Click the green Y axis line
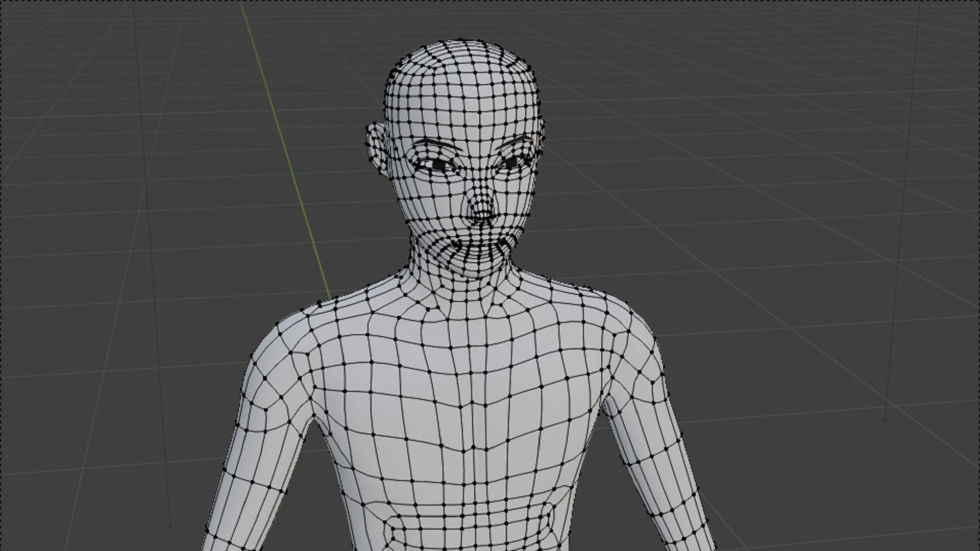This screenshot has height=551, width=980. [x=285, y=150]
